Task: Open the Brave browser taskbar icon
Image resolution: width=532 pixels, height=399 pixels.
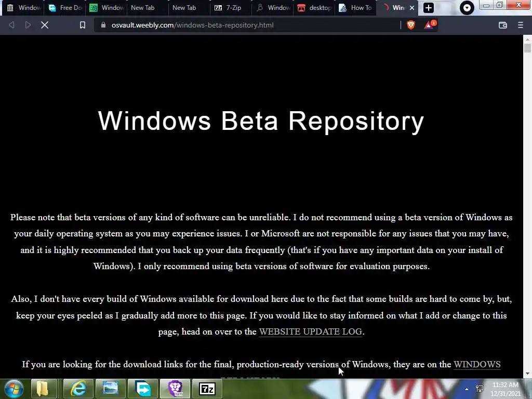Action: coord(175,389)
